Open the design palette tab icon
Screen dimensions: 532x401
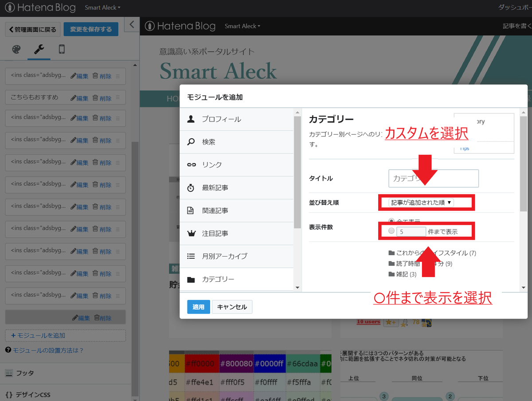coord(16,49)
